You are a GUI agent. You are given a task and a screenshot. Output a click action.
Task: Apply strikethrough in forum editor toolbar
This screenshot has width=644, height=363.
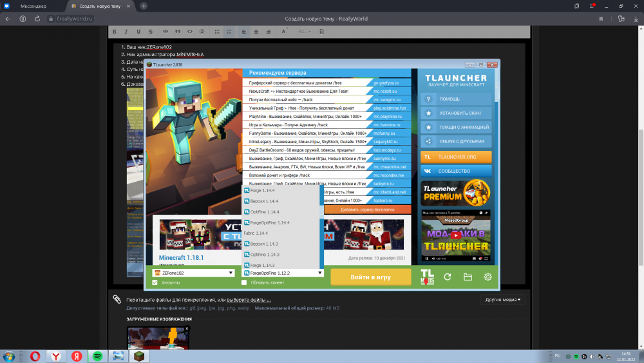[x=151, y=32]
